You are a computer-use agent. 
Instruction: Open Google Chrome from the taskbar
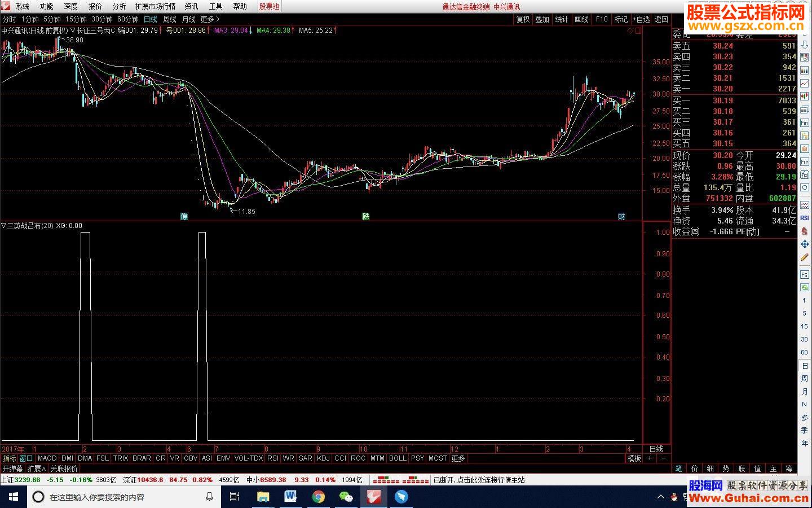pyautogui.click(x=319, y=497)
